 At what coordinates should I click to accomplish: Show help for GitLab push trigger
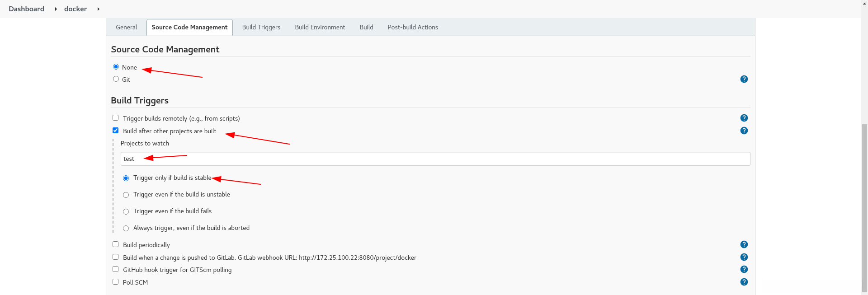click(x=744, y=257)
